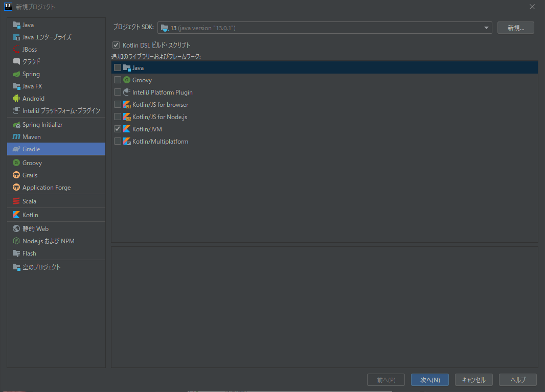Click the 前へ(P) button
Image resolution: width=545 pixels, height=392 pixels.
(x=386, y=380)
